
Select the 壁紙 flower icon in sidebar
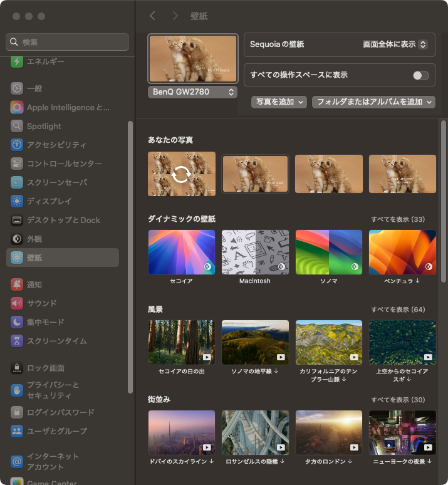tap(17, 258)
